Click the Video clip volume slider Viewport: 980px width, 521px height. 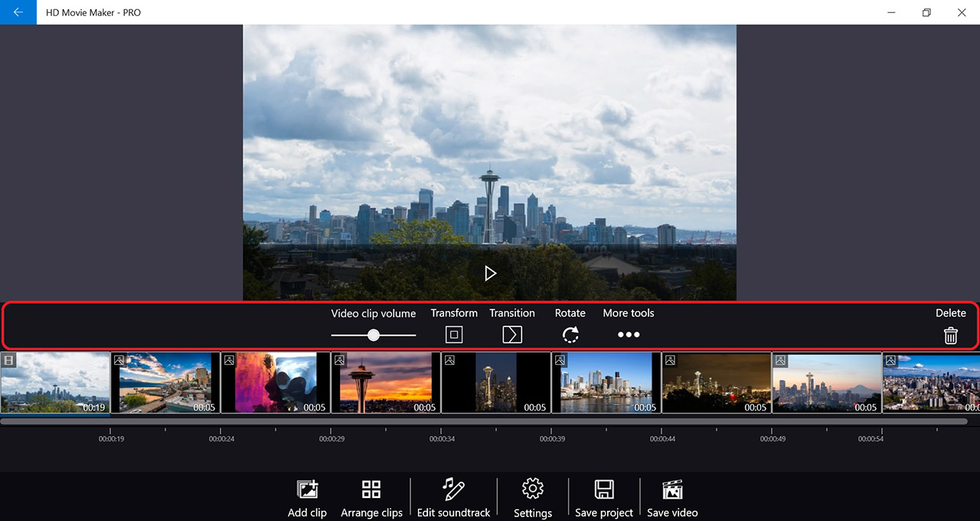[x=374, y=335]
